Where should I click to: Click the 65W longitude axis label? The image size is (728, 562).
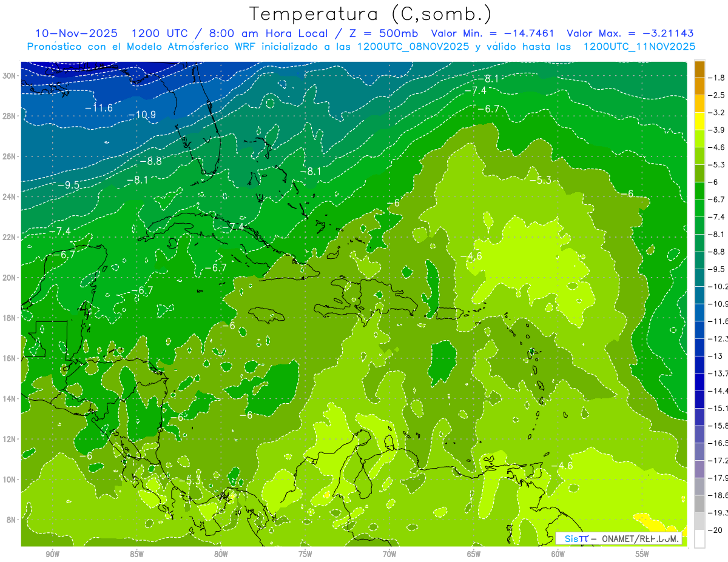click(474, 554)
